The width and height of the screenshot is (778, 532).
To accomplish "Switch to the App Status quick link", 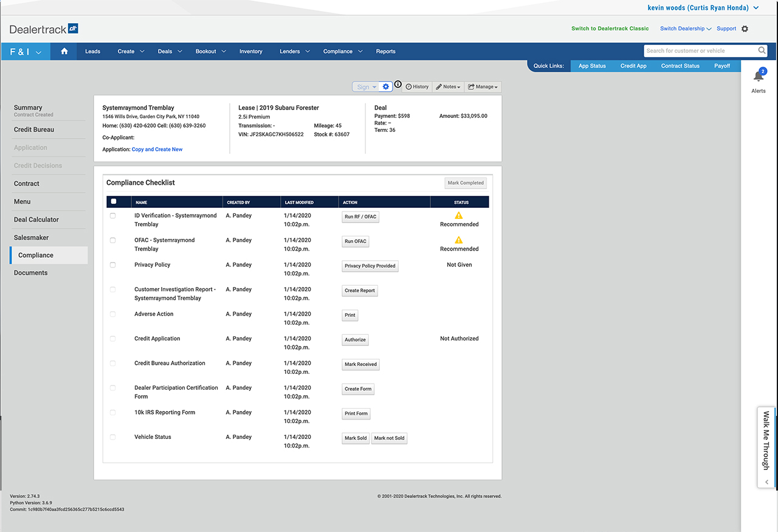I will pyautogui.click(x=591, y=66).
